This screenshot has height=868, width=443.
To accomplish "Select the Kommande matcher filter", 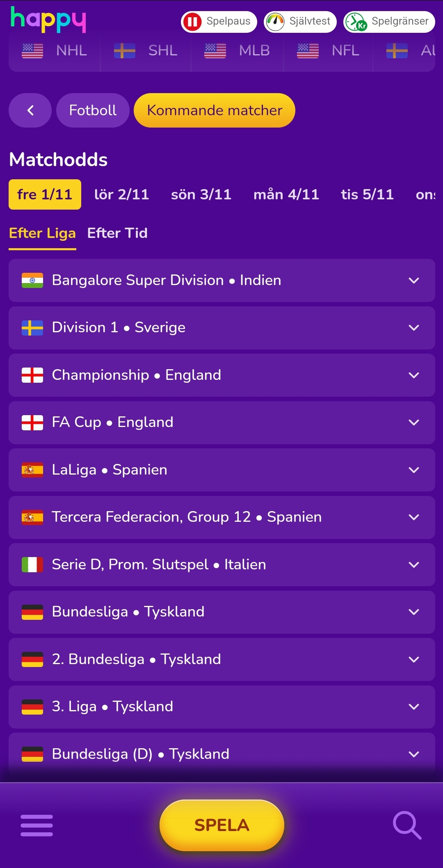I will [x=214, y=110].
